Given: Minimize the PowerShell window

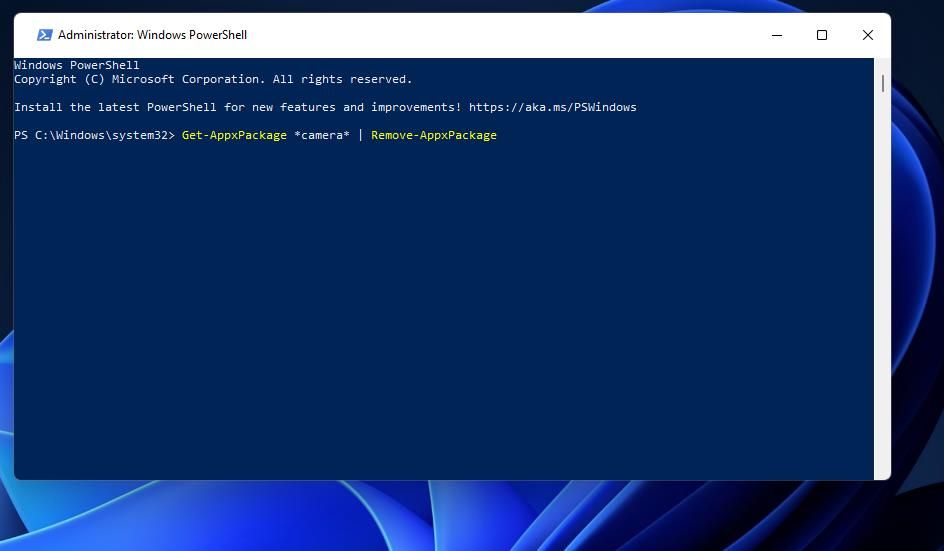Looking at the screenshot, I should tap(777, 35).
